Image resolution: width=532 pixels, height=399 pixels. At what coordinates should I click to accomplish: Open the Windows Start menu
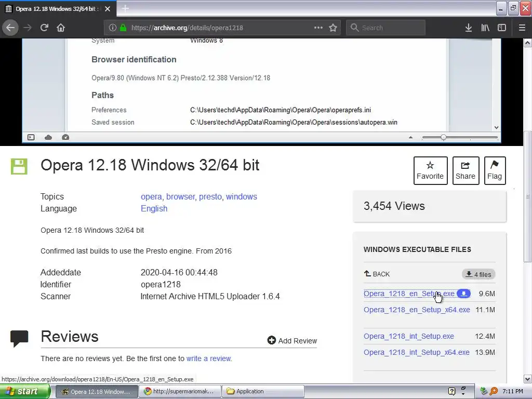coord(25,392)
